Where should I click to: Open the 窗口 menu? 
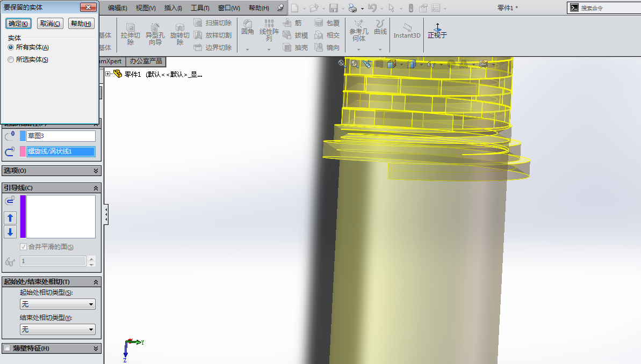tap(229, 8)
